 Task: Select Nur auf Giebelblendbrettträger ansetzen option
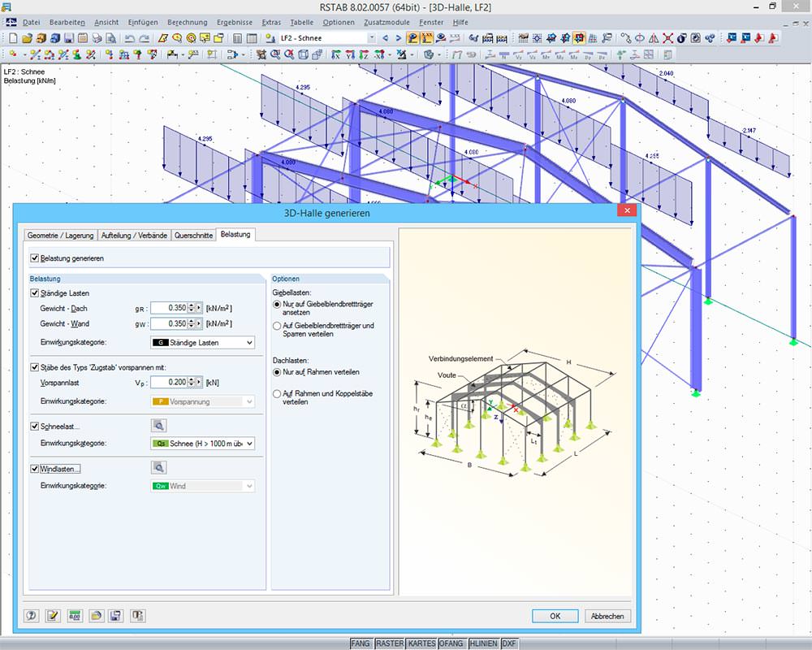tap(277, 304)
